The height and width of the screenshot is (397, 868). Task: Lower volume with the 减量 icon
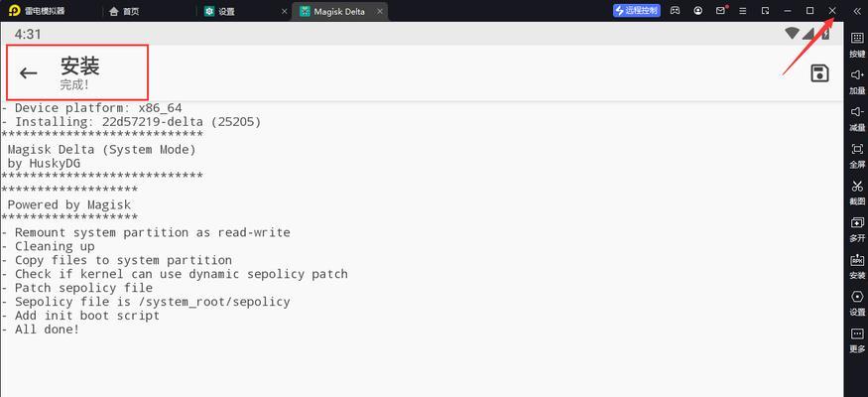[857, 118]
